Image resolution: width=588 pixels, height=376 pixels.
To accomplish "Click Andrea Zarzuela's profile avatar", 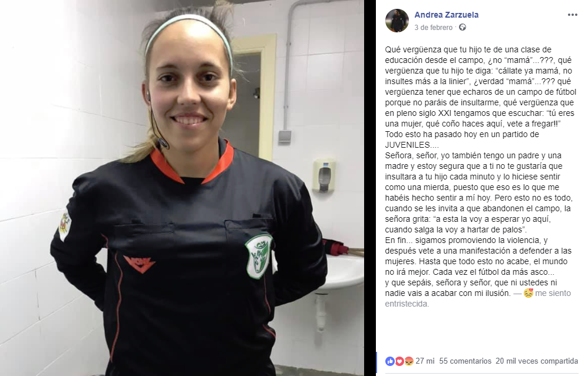I will (x=397, y=21).
